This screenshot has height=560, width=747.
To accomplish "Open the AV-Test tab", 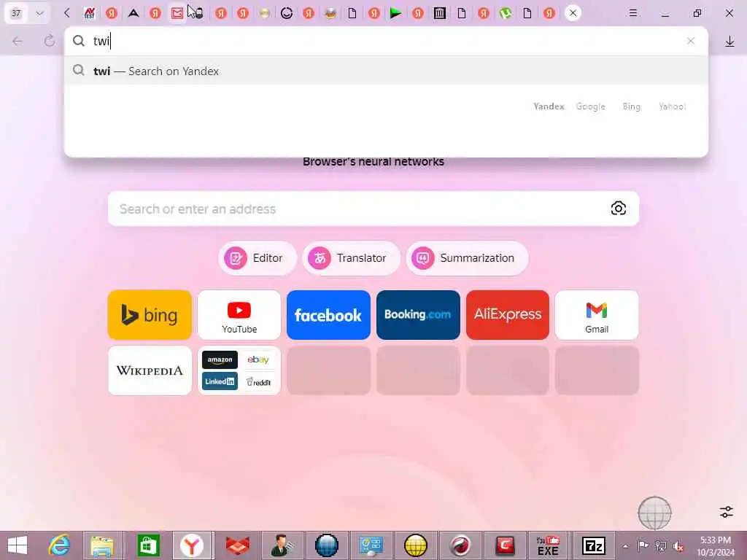I will coord(89,13).
